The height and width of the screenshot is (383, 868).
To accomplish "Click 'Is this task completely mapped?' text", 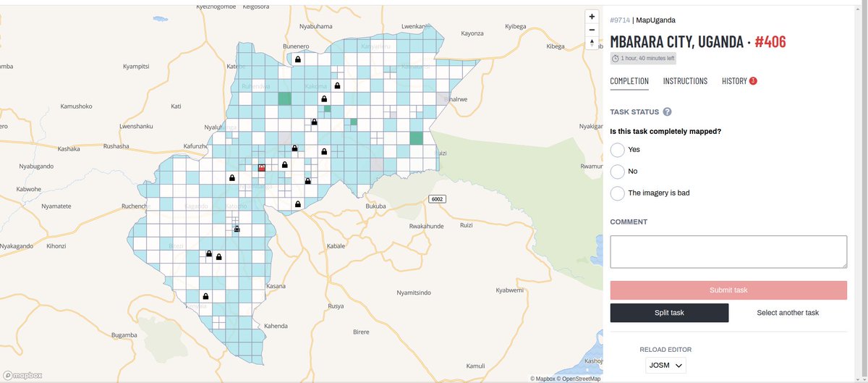I will [x=665, y=132].
